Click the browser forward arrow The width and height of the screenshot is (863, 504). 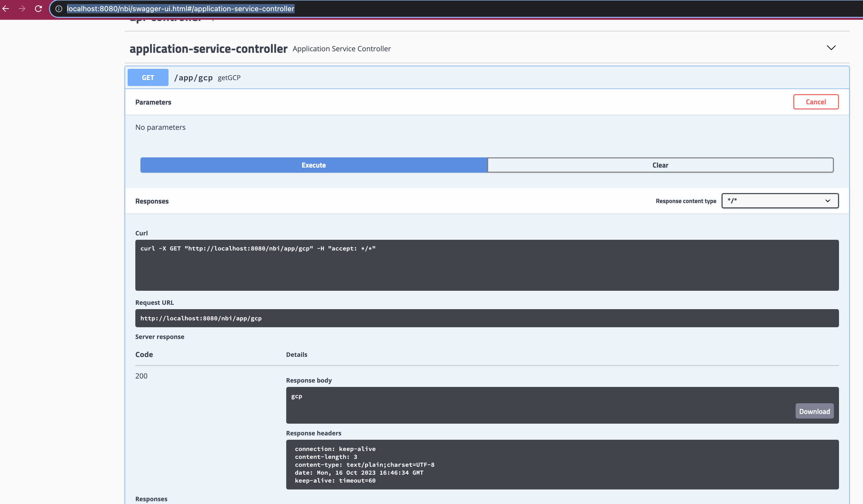(21, 9)
